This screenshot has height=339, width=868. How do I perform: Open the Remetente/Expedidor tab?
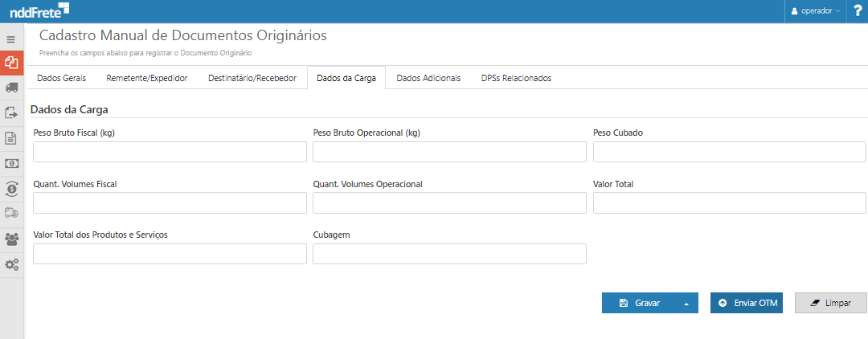click(147, 78)
